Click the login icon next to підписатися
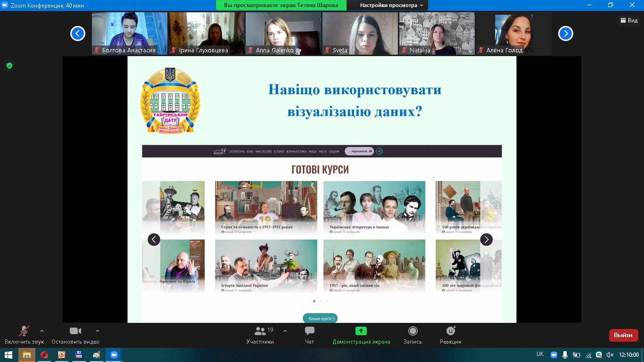Image resolution: width=644 pixels, height=362 pixels. 380,151
